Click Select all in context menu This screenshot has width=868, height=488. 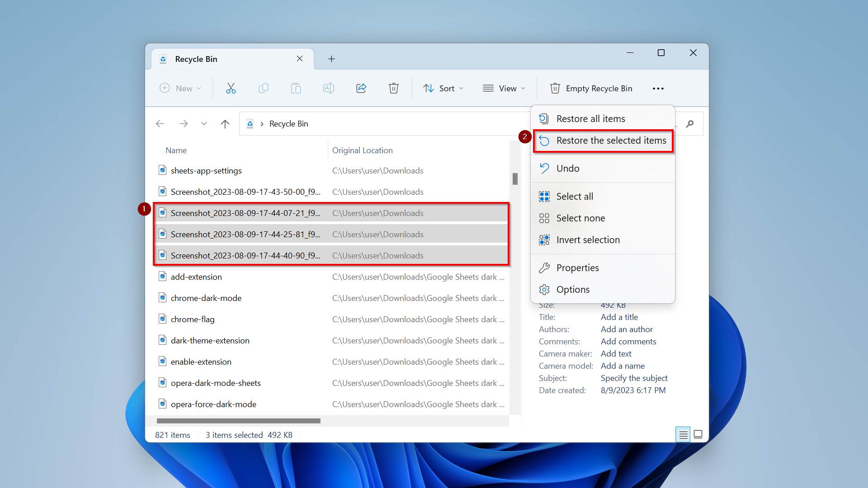(x=574, y=196)
